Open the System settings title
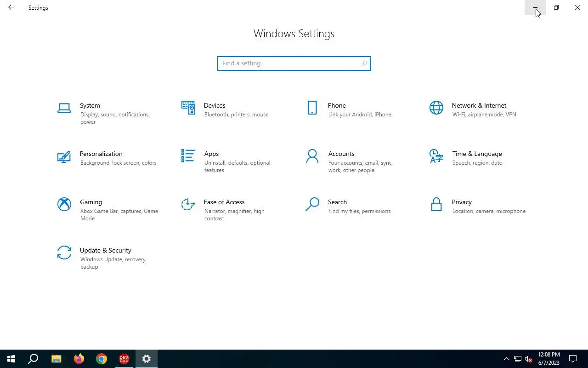 90,105
